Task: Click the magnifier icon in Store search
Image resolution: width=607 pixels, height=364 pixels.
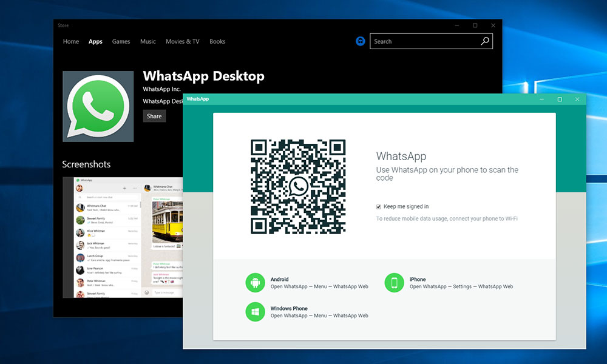Action: 484,41
